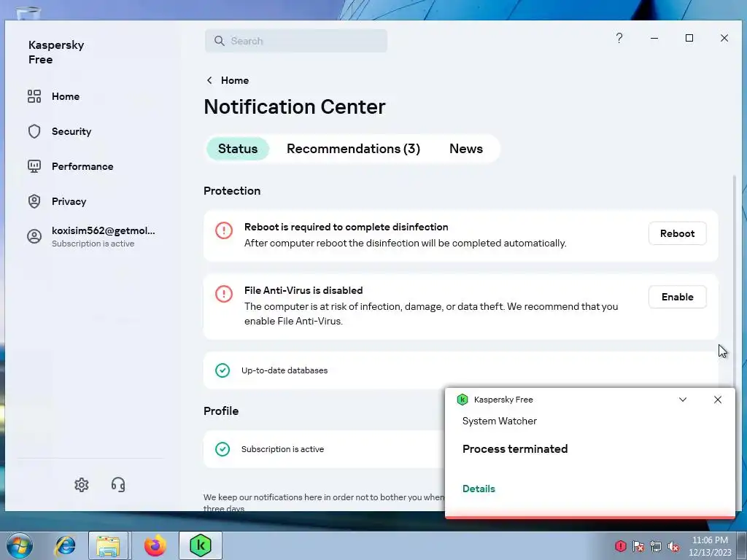Click the Kaspersky logo in the popup
The image size is (747, 560).
462,400
